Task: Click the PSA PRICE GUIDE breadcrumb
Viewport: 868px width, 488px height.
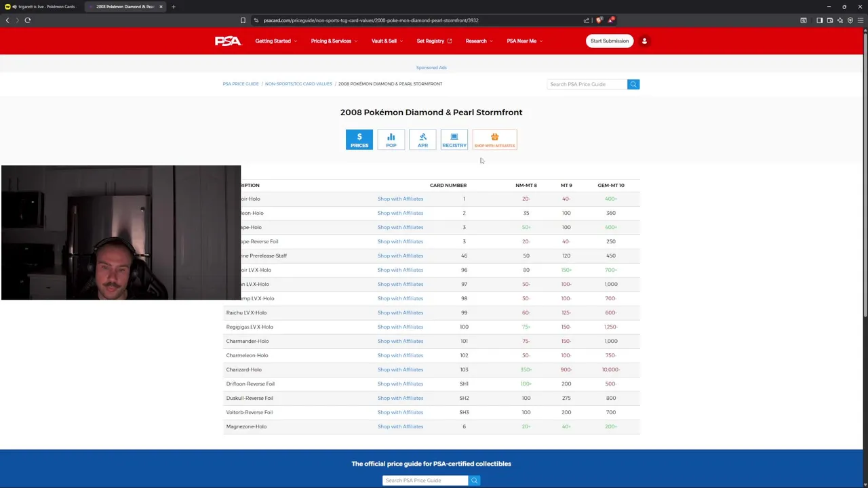Action: pyautogui.click(x=241, y=84)
